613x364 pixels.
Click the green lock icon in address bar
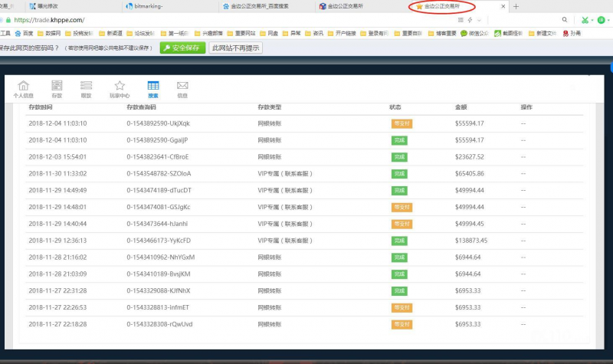pyautogui.click(x=8, y=20)
